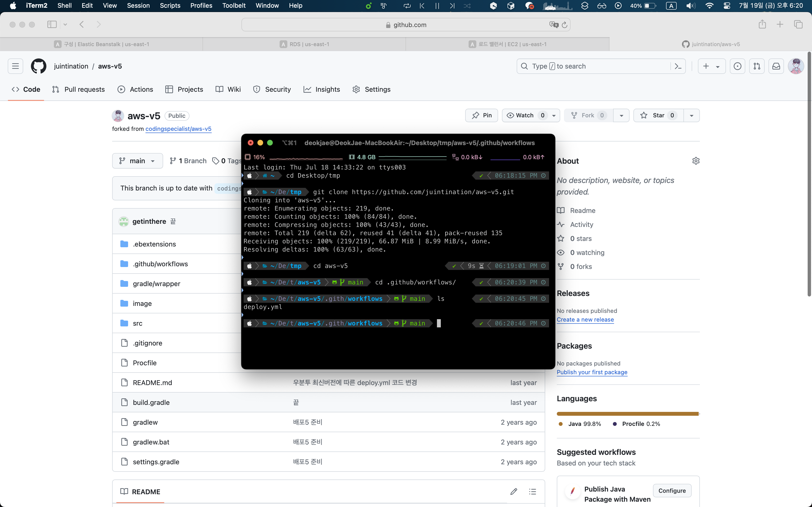Screen dimensions: 812x507
Task: Open the notifications inbox icon
Action: click(776, 66)
